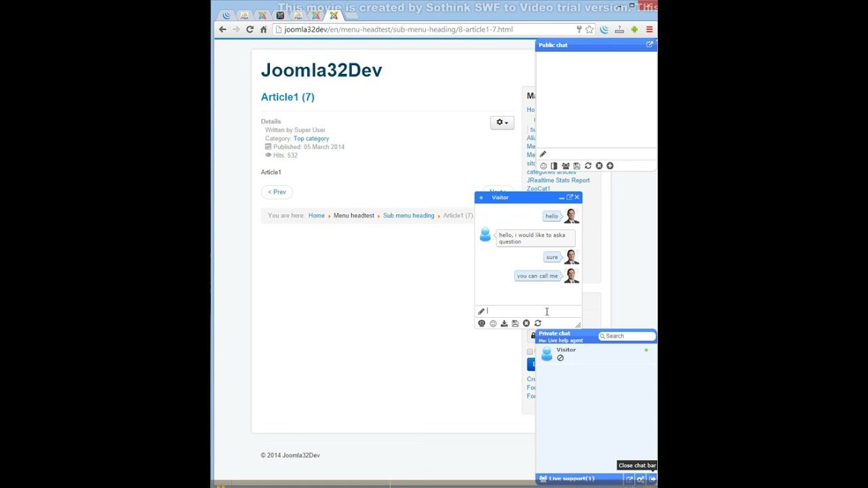Reload the page in the browser
Viewport: 868px width, 488px height.
[x=250, y=30]
